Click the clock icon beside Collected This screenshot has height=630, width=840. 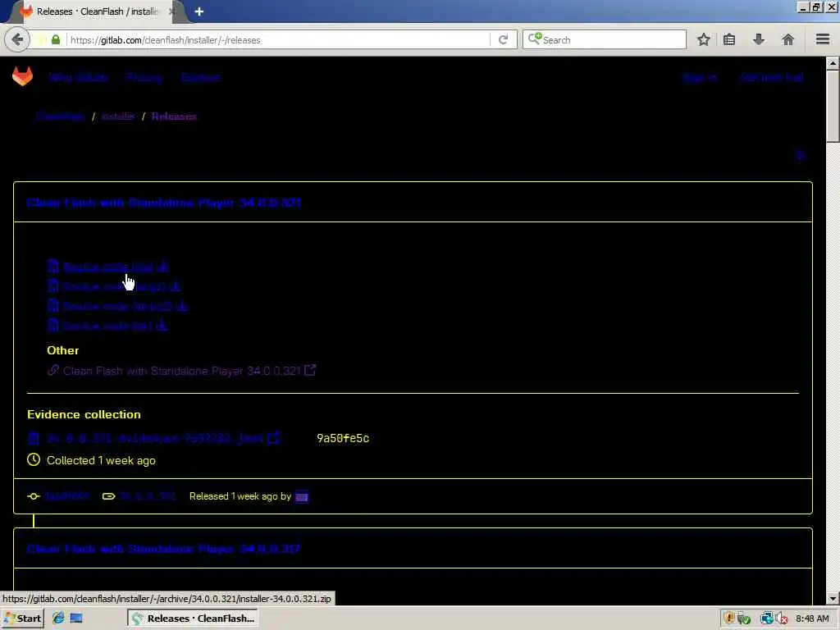34,459
